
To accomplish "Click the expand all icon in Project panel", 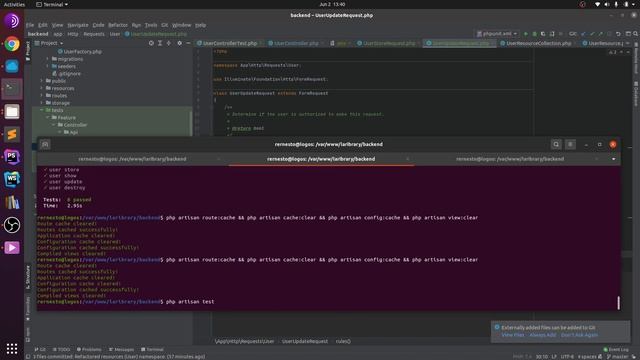I will click(160, 43).
